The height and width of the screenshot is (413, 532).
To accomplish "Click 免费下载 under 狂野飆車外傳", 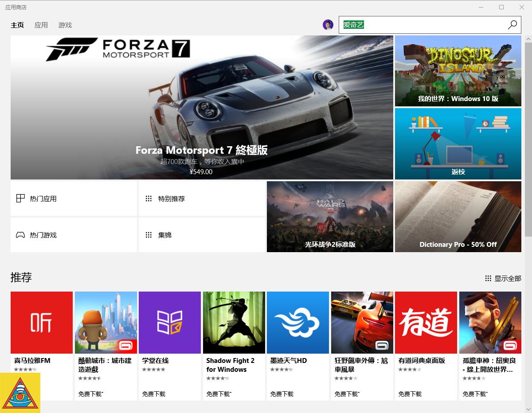I will coord(347,394).
